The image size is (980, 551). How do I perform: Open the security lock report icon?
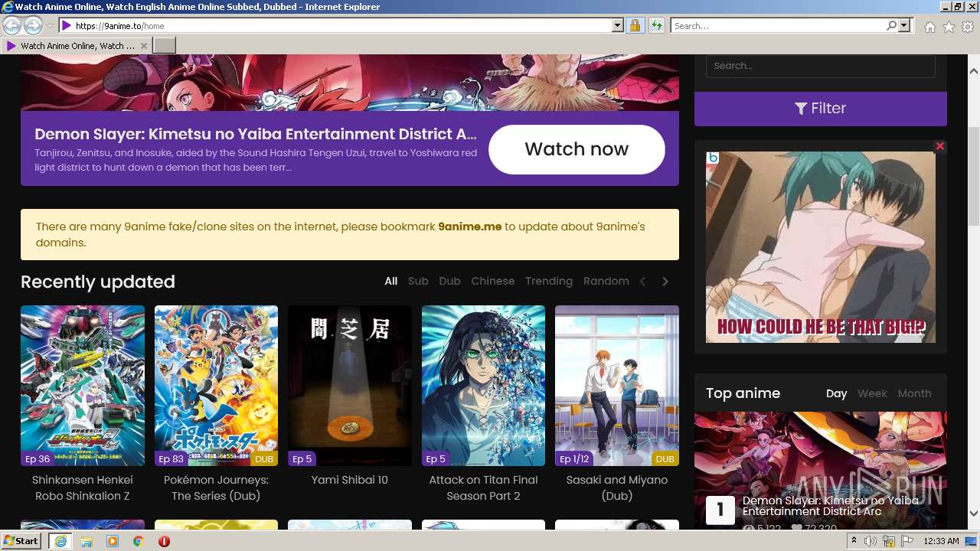(635, 26)
